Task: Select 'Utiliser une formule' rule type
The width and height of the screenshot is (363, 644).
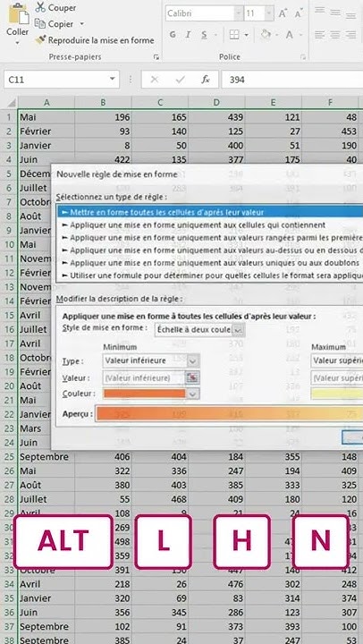Action: coord(210,275)
